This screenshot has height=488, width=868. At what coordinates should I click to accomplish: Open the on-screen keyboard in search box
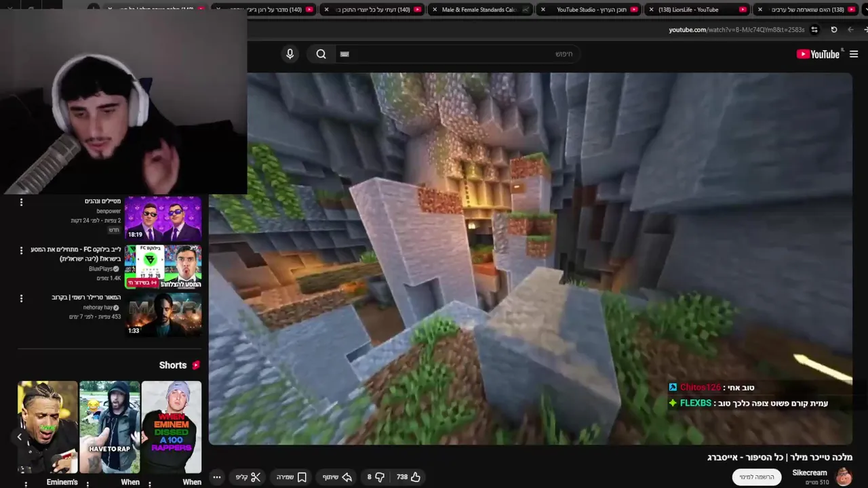pyautogui.click(x=344, y=54)
